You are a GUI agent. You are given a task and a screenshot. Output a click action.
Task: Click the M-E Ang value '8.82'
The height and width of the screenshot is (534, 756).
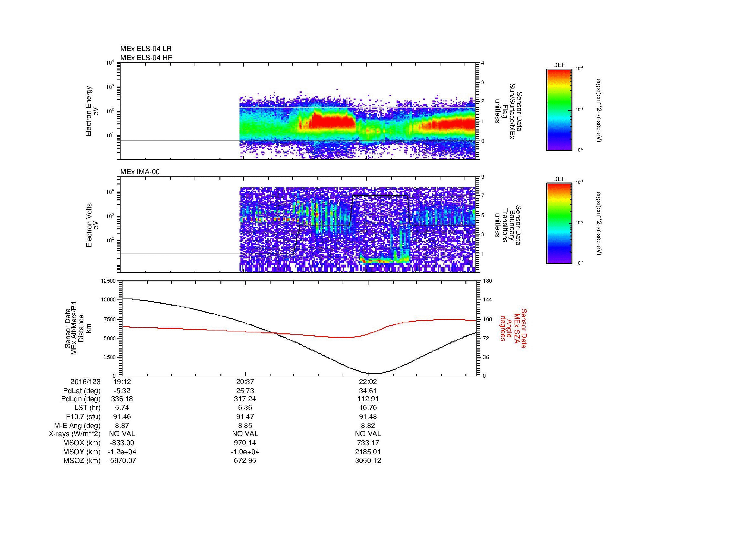368,425
